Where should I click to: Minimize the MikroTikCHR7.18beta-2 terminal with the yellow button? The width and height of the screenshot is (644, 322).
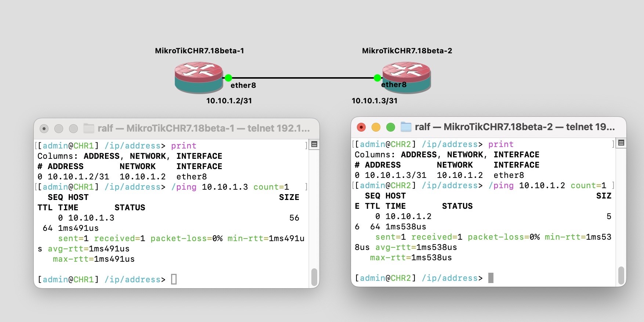376,127
